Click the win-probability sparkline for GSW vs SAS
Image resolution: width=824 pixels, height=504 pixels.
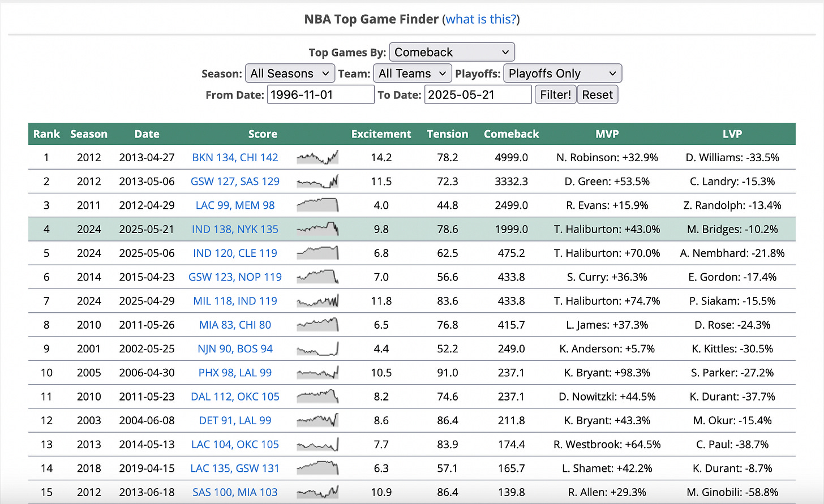pyautogui.click(x=317, y=182)
